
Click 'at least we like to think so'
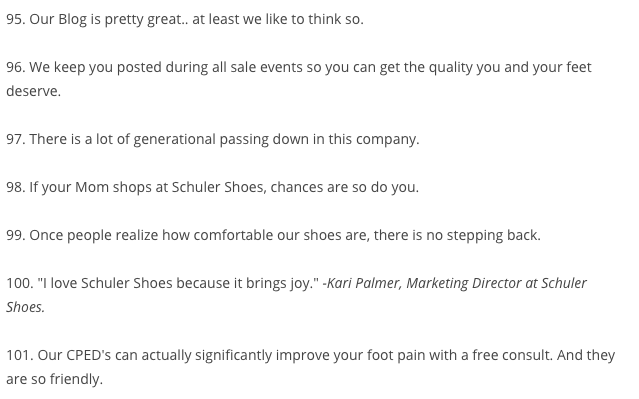pos(277,20)
